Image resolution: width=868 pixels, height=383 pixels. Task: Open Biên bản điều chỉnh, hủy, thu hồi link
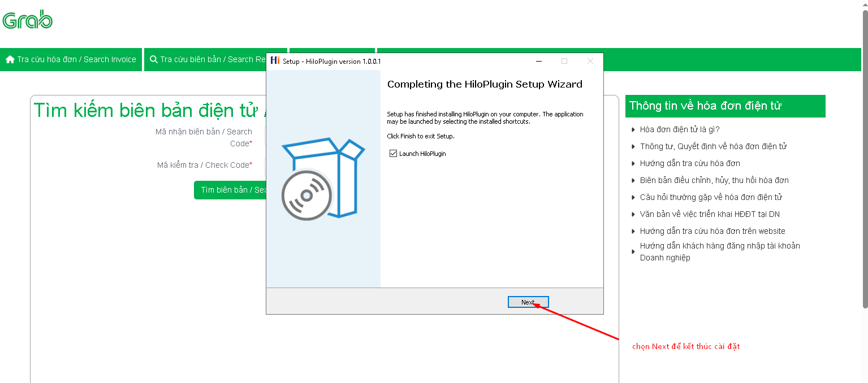(714, 180)
